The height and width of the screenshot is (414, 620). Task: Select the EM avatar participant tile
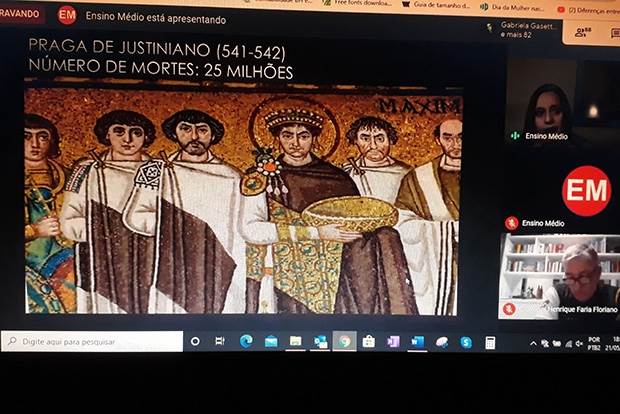click(586, 190)
